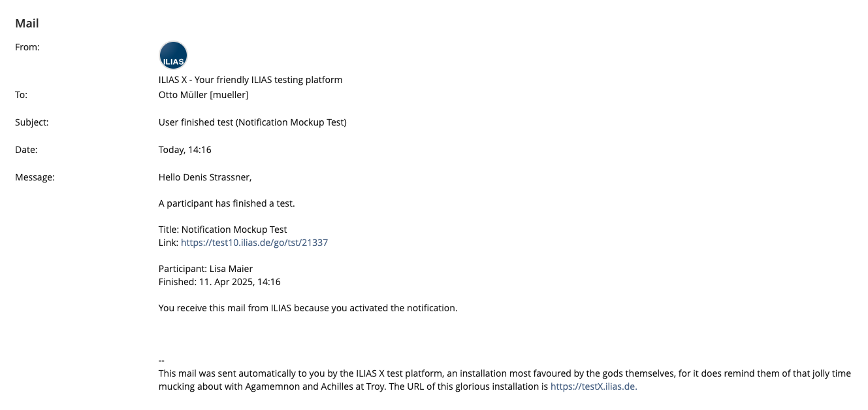Click the From: field label
The width and height of the screenshot is (868, 410).
coord(27,47)
